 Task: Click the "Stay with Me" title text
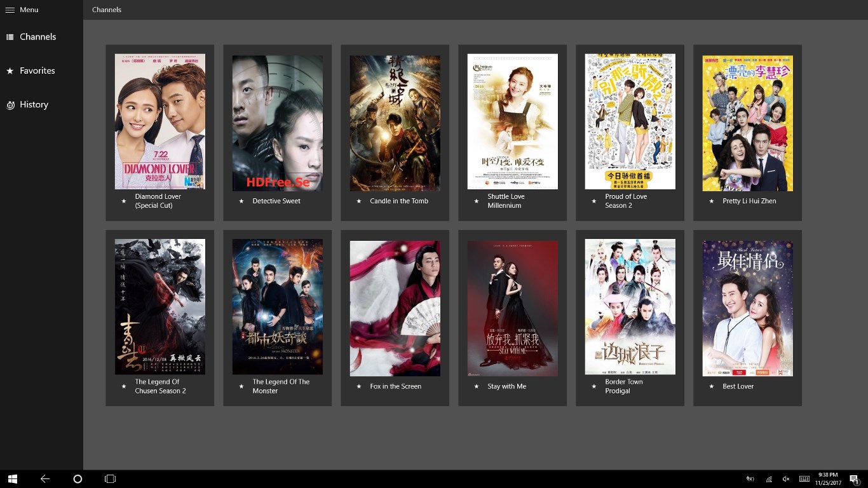click(506, 386)
